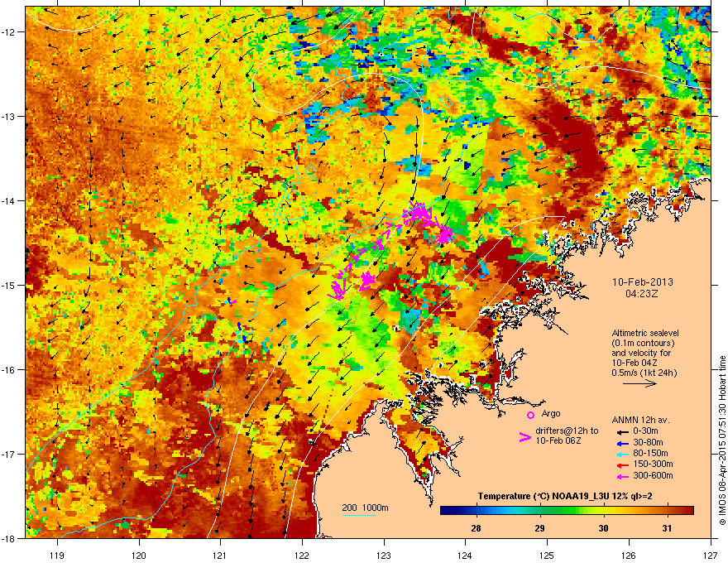Click the '-13' latitude axis label
The width and height of the screenshot is (728, 563).
8,116
